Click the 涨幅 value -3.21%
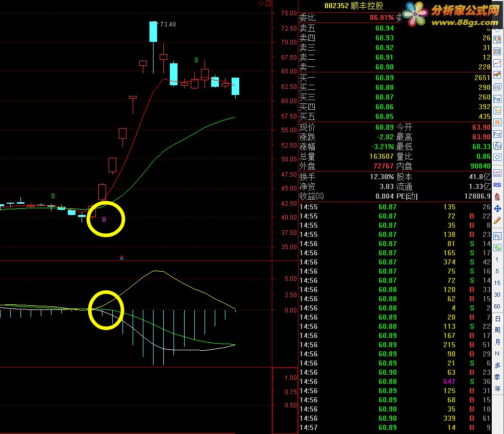Screen dimensions: 504x434 (383, 147)
